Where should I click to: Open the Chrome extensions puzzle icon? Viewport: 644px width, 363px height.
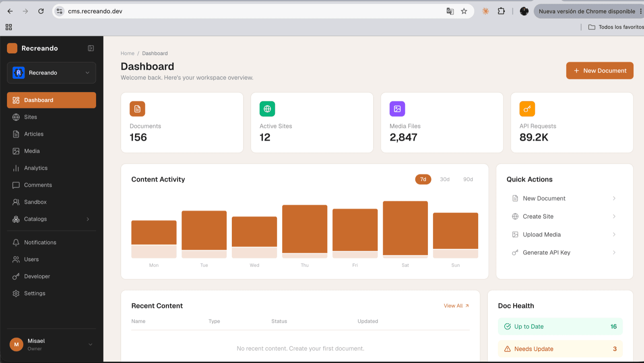[501, 11]
